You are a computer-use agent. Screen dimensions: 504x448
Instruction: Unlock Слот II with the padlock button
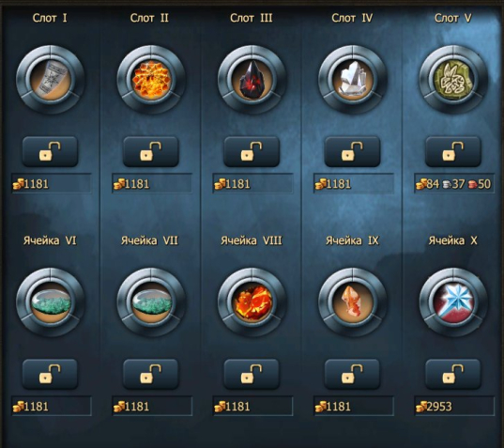[x=151, y=151]
